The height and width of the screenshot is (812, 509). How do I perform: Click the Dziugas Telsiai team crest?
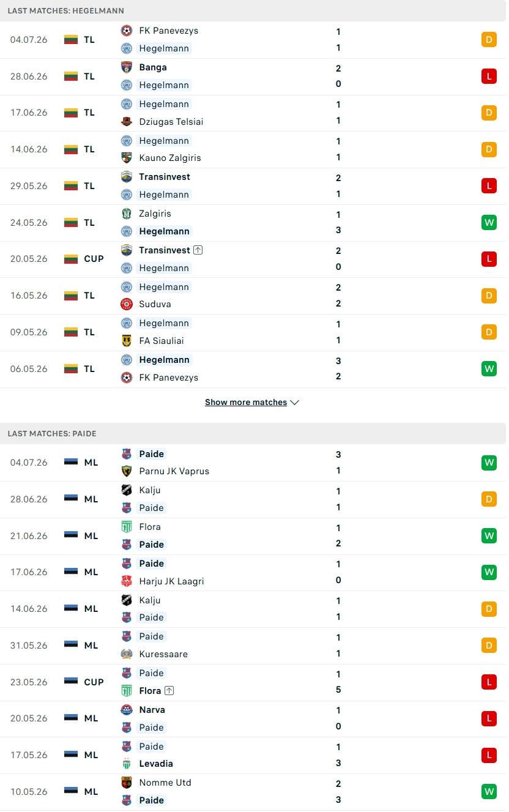pyautogui.click(x=127, y=121)
